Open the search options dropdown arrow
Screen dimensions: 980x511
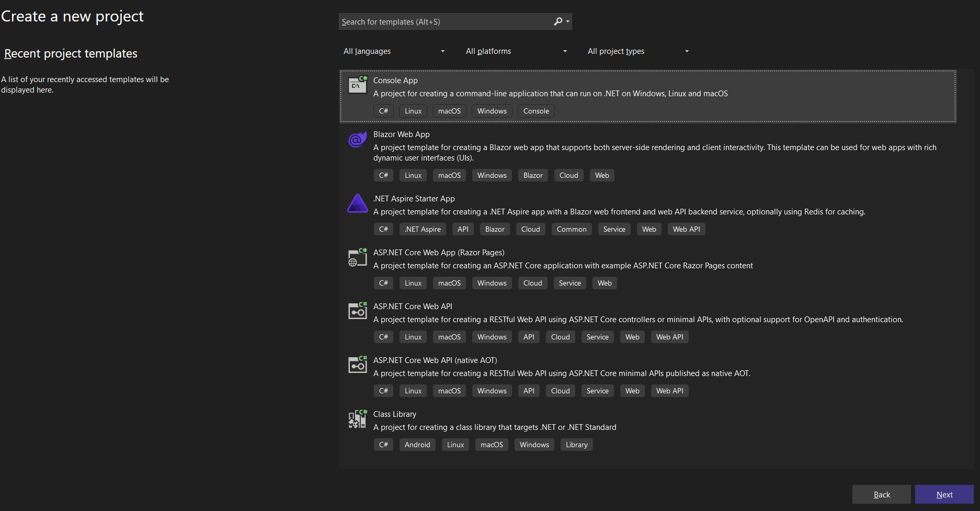pyautogui.click(x=568, y=22)
